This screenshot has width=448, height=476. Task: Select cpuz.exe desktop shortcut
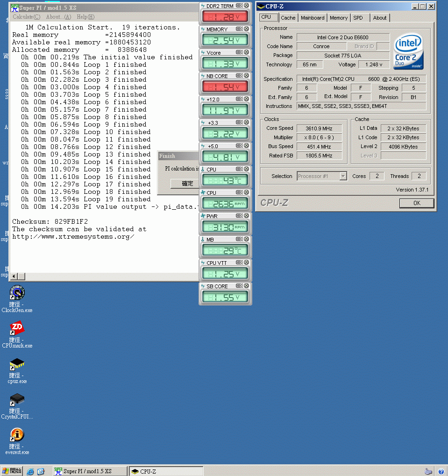point(17,370)
